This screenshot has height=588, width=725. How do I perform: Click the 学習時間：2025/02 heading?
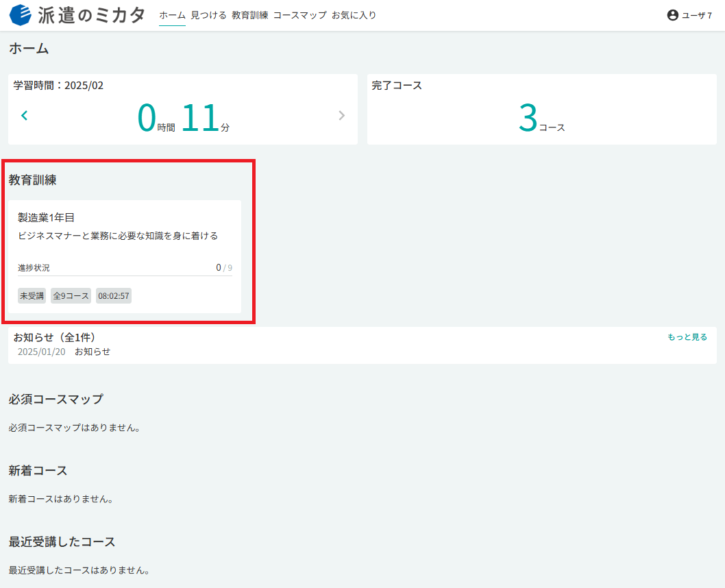point(58,86)
